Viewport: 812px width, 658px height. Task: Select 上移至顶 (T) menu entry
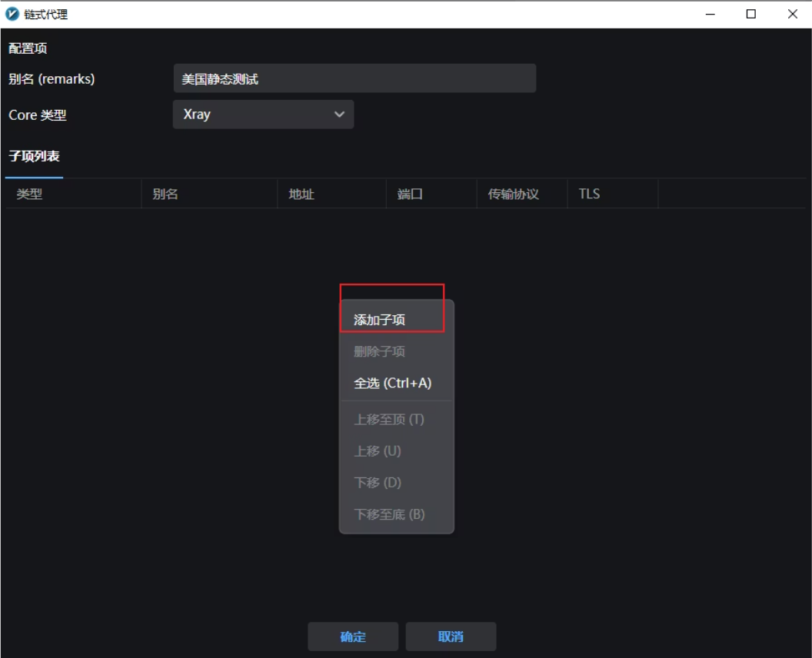tap(389, 420)
